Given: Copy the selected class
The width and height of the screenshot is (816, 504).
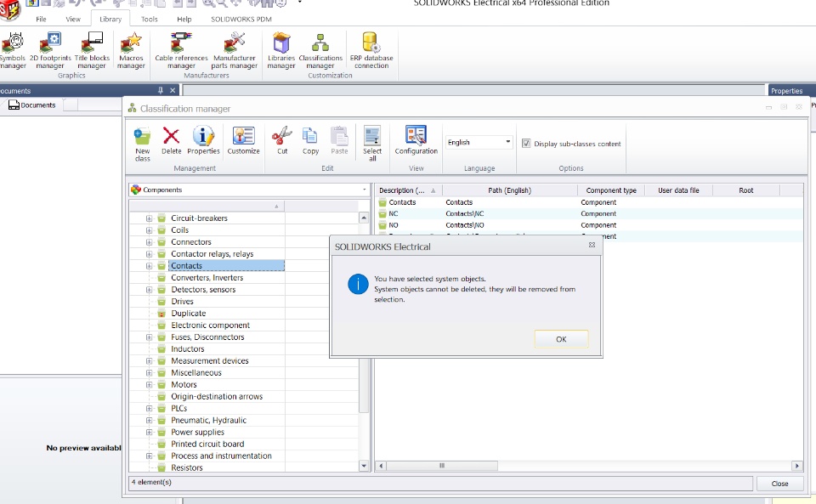Looking at the screenshot, I should pos(311,140).
